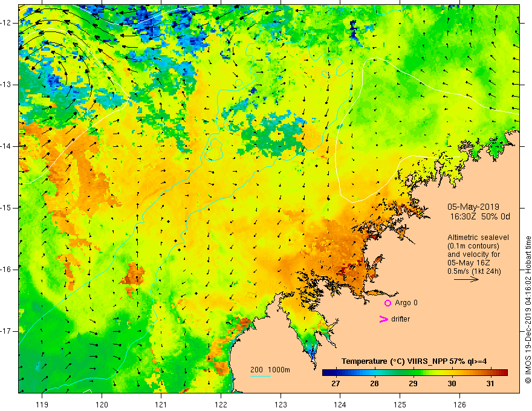Click the drifter legend label
Image resolution: width=532 pixels, height=411 pixels.
click(x=400, y=319)
